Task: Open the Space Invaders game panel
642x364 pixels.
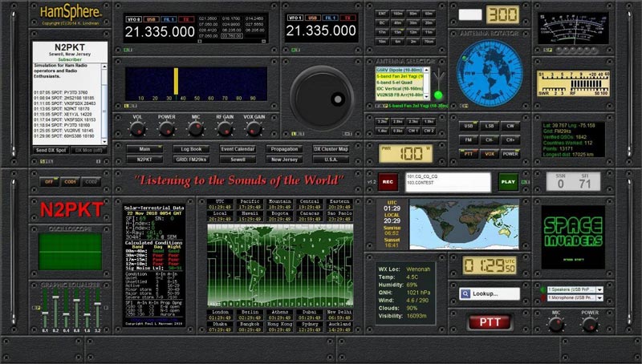Action: [x=573, y=237]
